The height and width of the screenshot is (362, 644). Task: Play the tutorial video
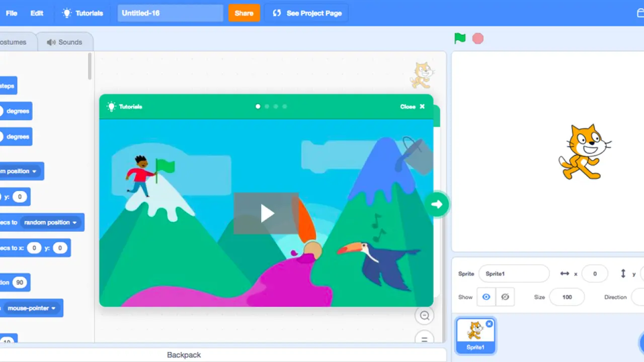coord(266,213)
